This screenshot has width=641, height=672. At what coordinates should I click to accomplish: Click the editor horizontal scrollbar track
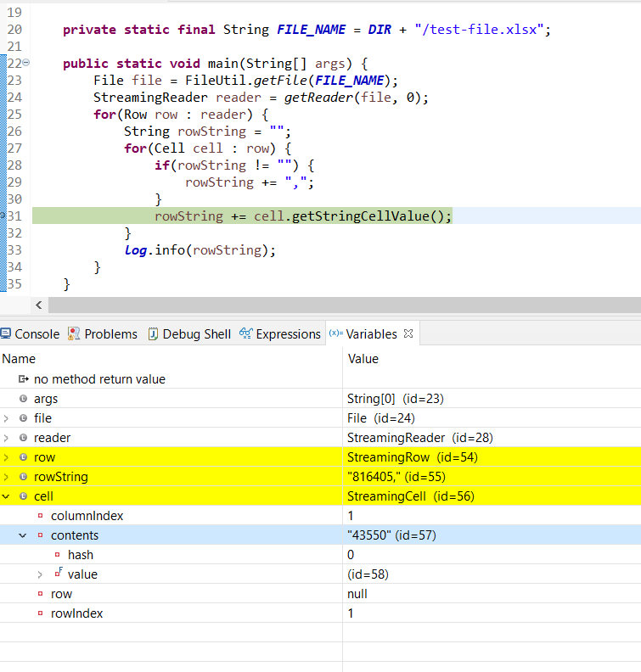pyautogui.click(x=345, y=305)
